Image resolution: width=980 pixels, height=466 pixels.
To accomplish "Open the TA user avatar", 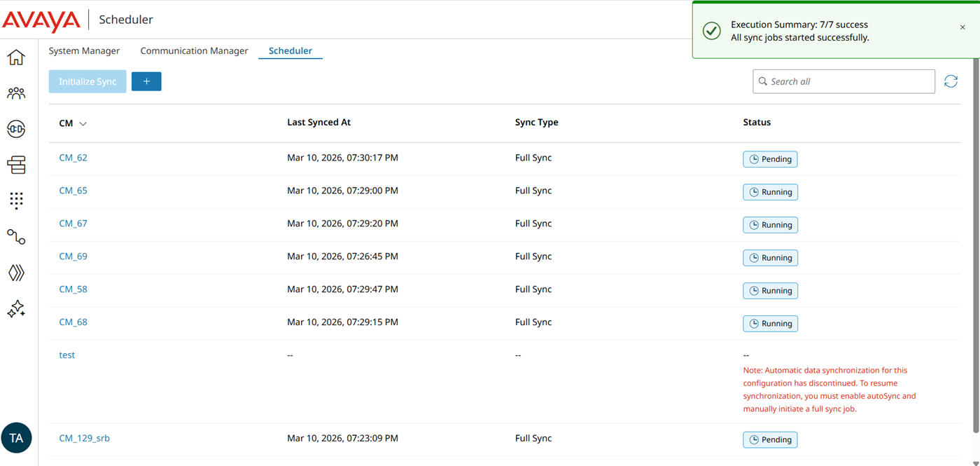I will click(x=16, y=438).
